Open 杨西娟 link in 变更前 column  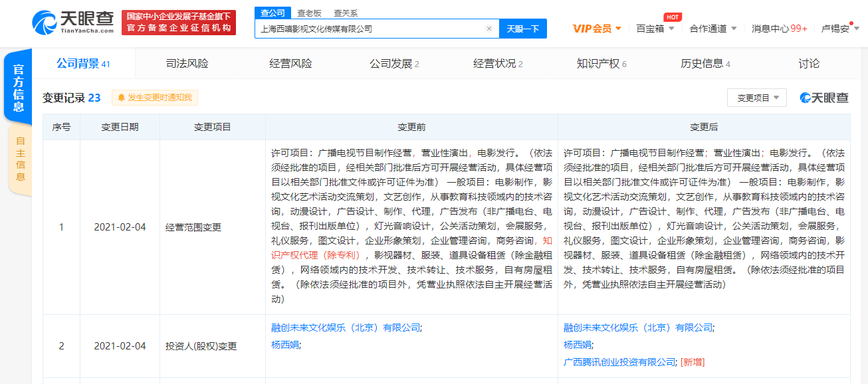[285, 345]
